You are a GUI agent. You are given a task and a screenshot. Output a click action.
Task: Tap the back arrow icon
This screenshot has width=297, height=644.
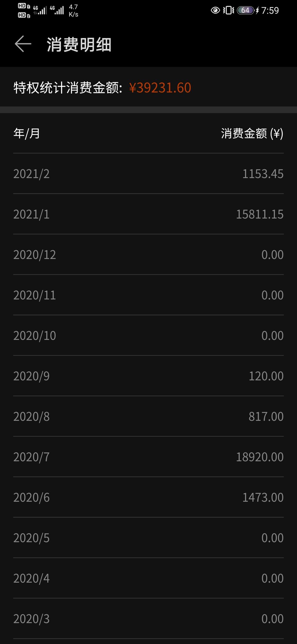[x=23, y=44]
